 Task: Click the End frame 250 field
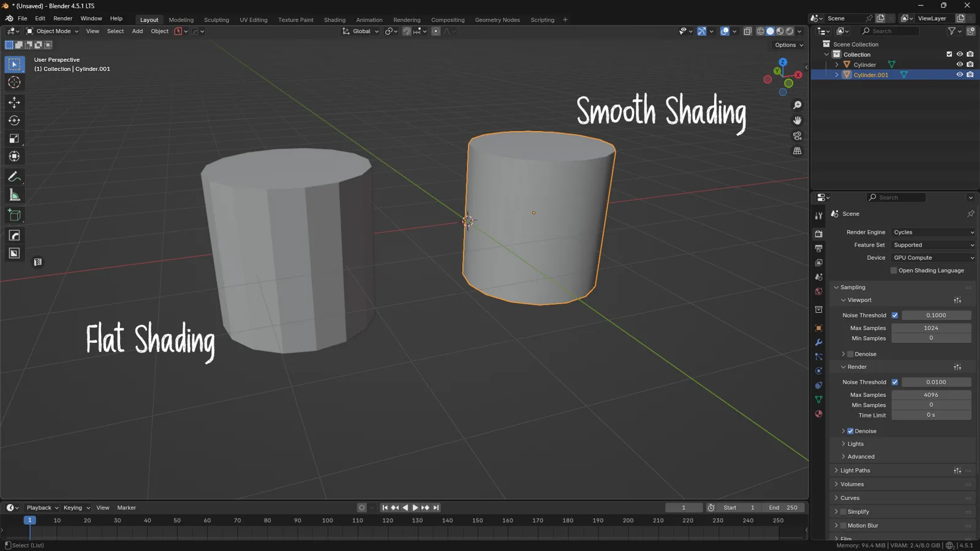[783, 508]
